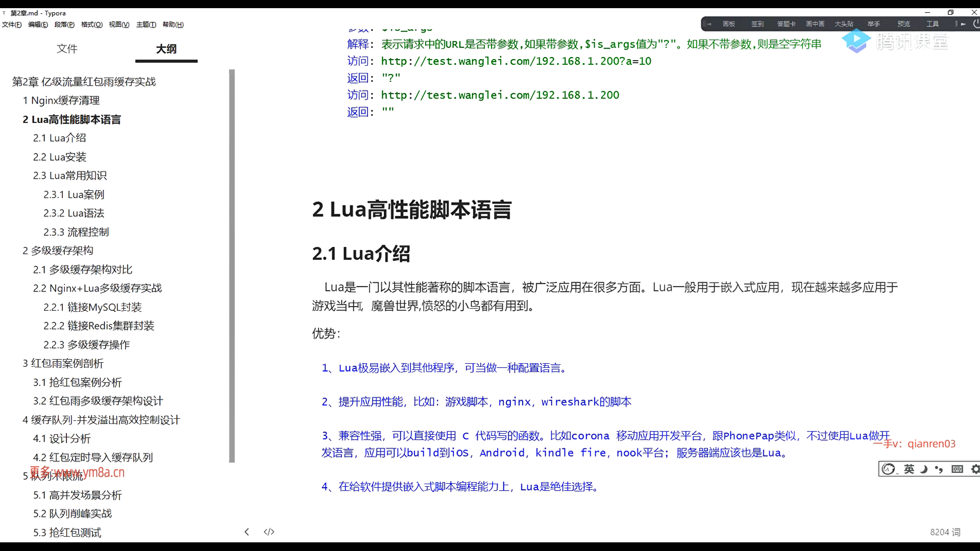Open the IME soft keyboard icon
The height and width of the screenshot is (551, 980).
957,469
